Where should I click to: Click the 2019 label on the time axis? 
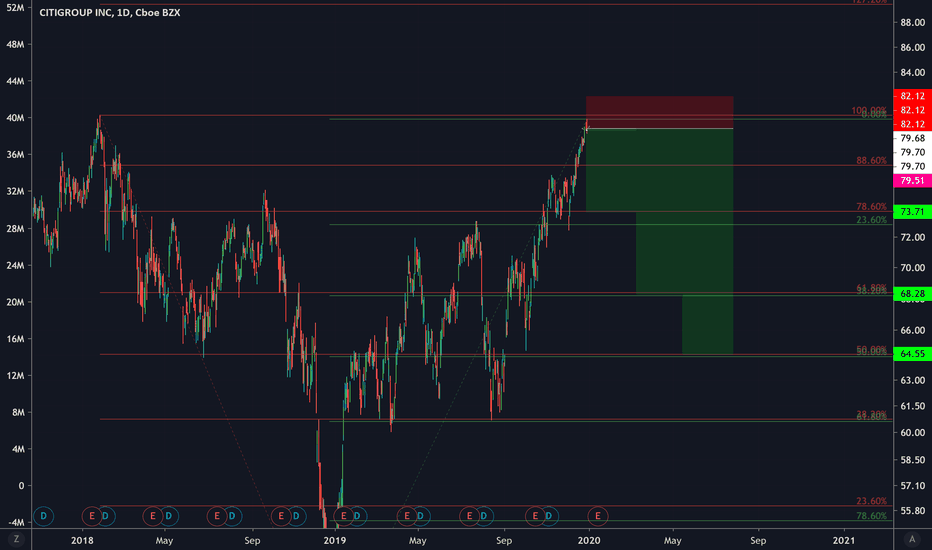[335, 540]
